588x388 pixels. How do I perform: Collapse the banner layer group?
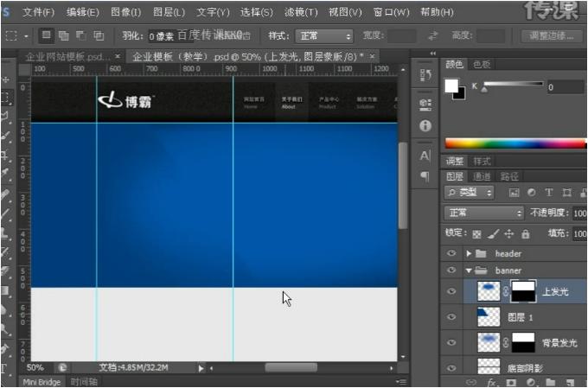click(469, 270)
